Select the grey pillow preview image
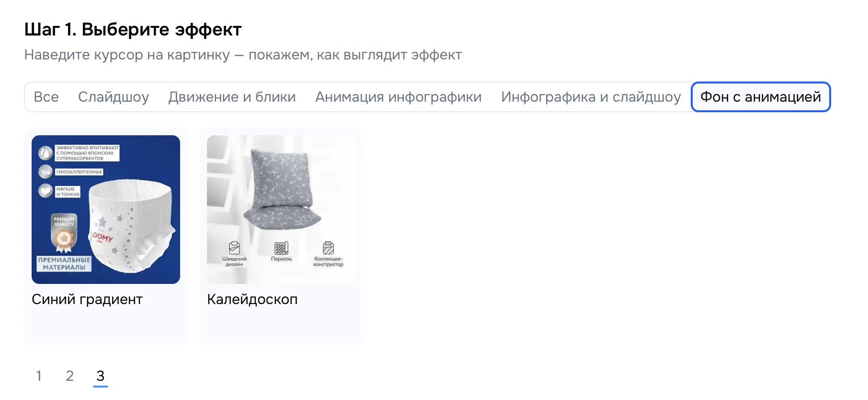Image resolution: width=868 pixels, height=400 pixels. pyautogui.click(x=281, y=210)
